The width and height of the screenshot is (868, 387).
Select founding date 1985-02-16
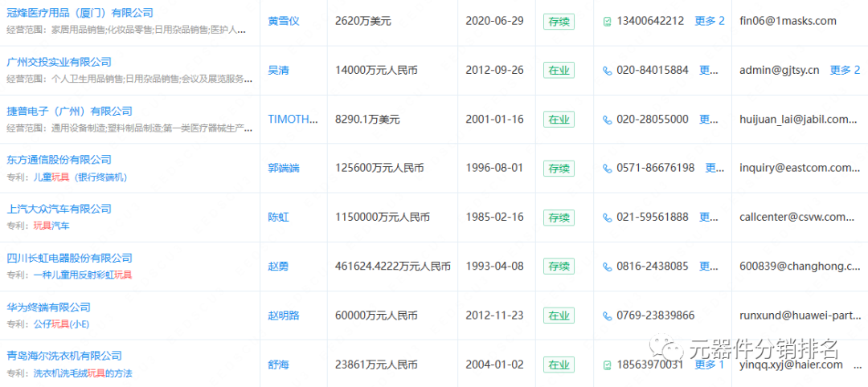pyautogui.click(x=494, y=218)
